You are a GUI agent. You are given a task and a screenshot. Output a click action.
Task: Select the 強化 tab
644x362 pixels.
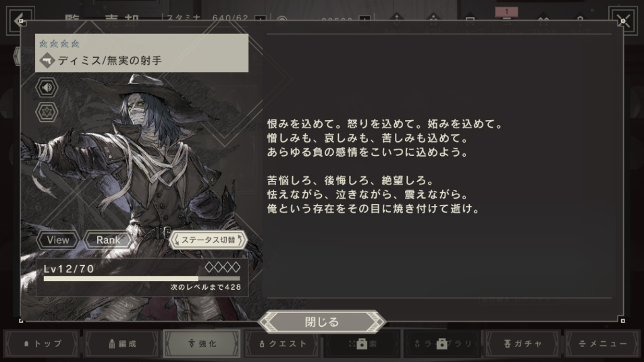pos(202,344)
